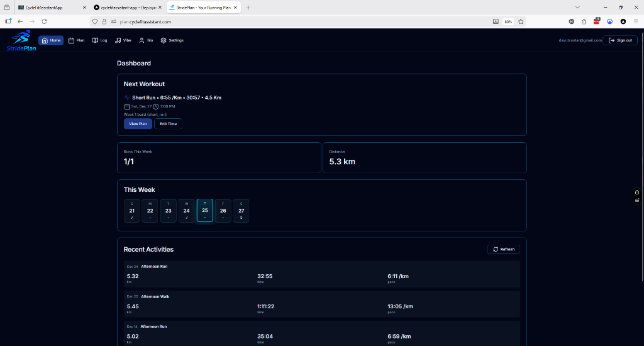Open the browser extensions puzzle icon
Viewport: 644px width, 346px height.
click(584, 21)
